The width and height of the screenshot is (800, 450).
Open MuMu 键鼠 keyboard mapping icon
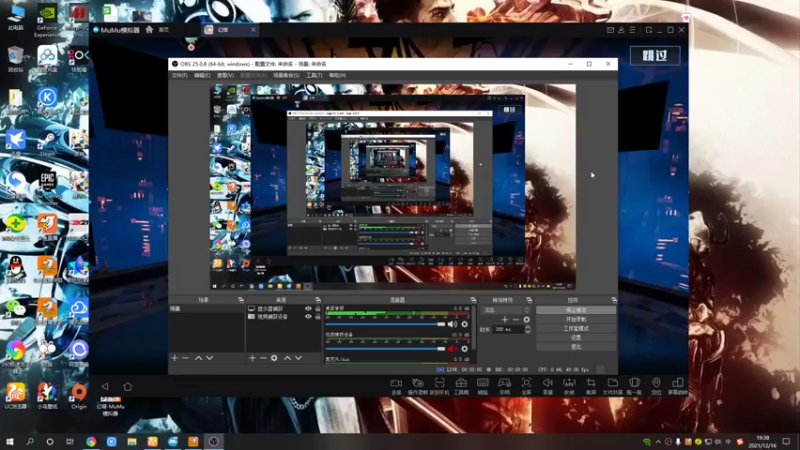pyautogui.click(x=483, y=386)
